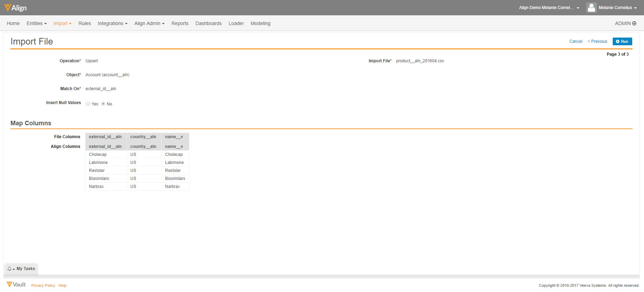Image resolution: width=644 pixels, height=292 pixels.
Task: Select Yes for Insert Null Values
Action: [x=88, y=104]
